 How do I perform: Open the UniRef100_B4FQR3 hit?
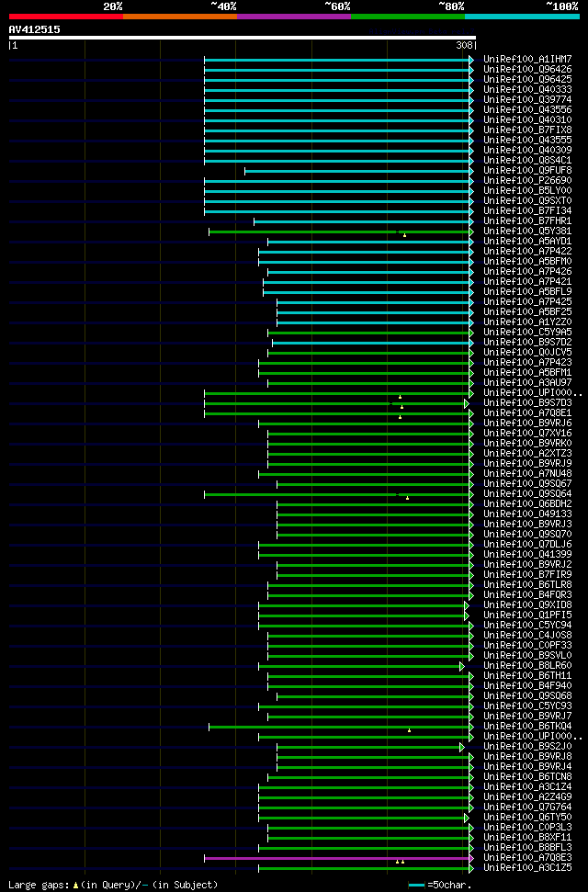(527, 595)
